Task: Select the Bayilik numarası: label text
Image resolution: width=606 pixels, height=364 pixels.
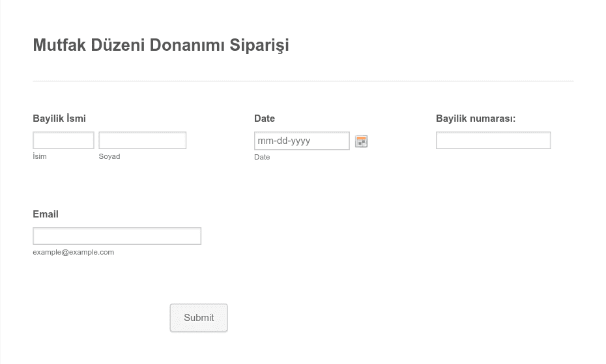Action: tap(476, 119)
